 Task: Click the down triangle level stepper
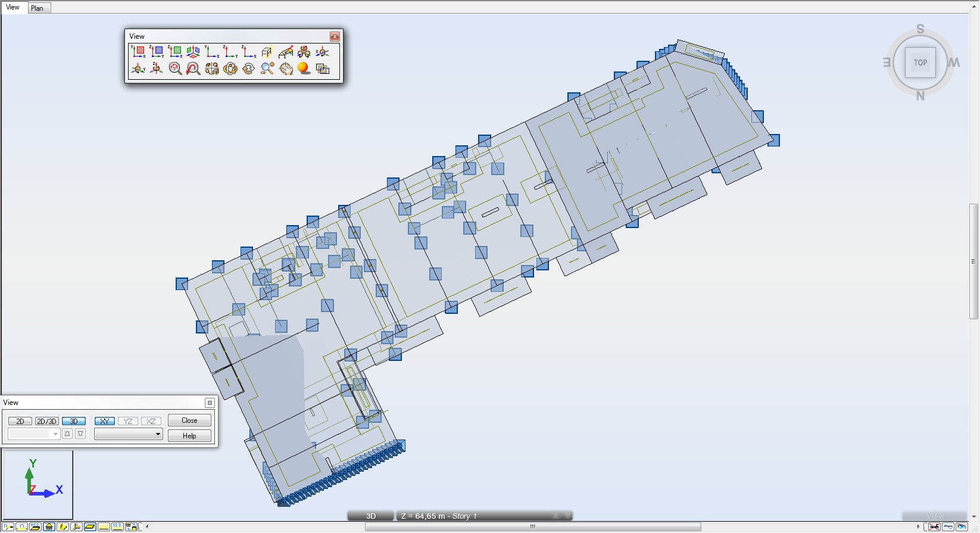click(80, 434)
